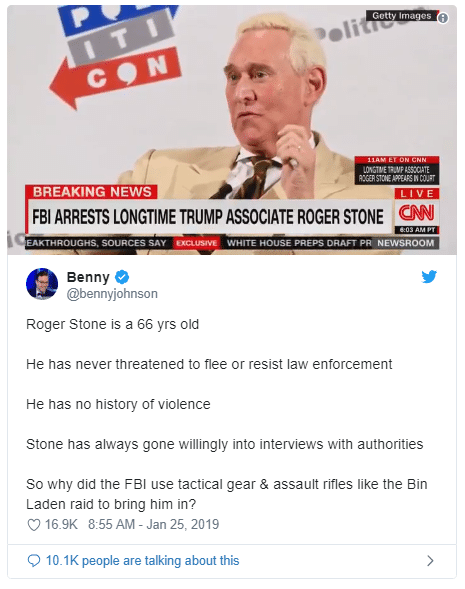The image size is (465, 589).
Task: Expand the conversation with the right chevron
Action: click(x=430, y=561)
